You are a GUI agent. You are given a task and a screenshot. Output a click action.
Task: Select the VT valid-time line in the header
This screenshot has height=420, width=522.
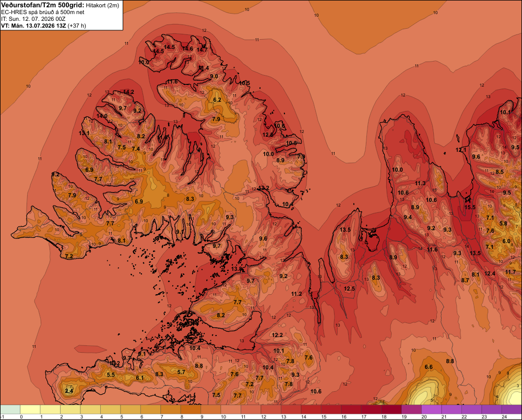[x=44, y=26]
